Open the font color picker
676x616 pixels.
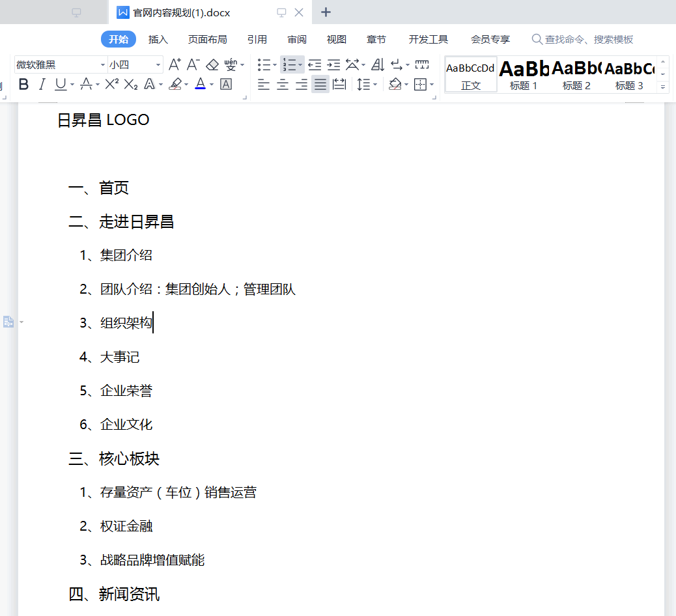[201, 84]
